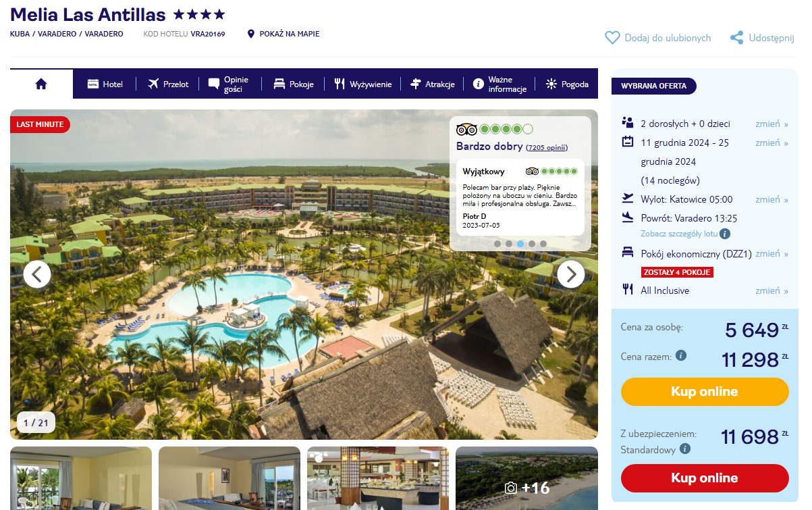
Task: Click the share icon next to Udostępnij
Action: point(737,38)
